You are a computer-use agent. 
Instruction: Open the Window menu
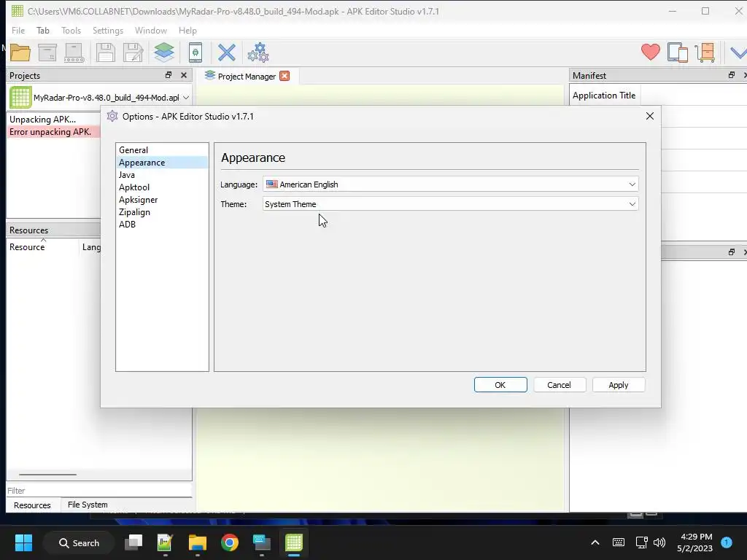point(150,31)
